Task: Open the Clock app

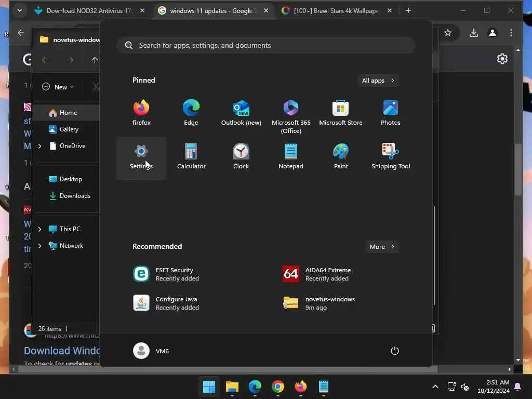Action: [x=241, y=157]
